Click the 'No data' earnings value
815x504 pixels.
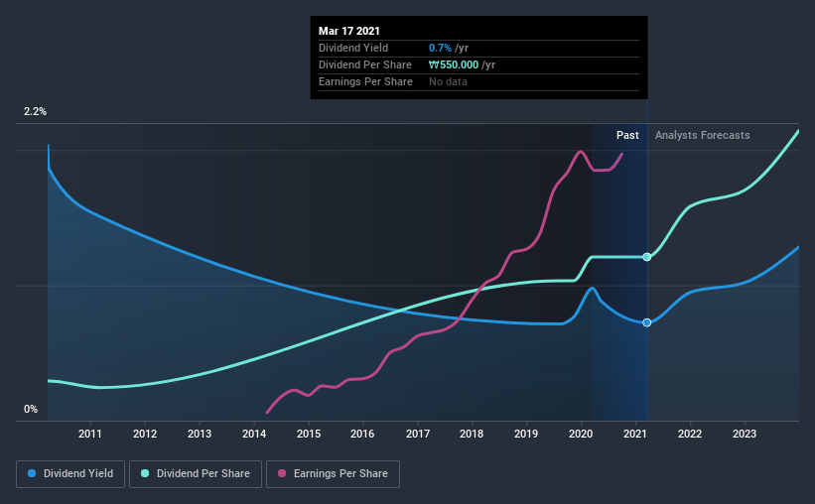click(448, 81)
